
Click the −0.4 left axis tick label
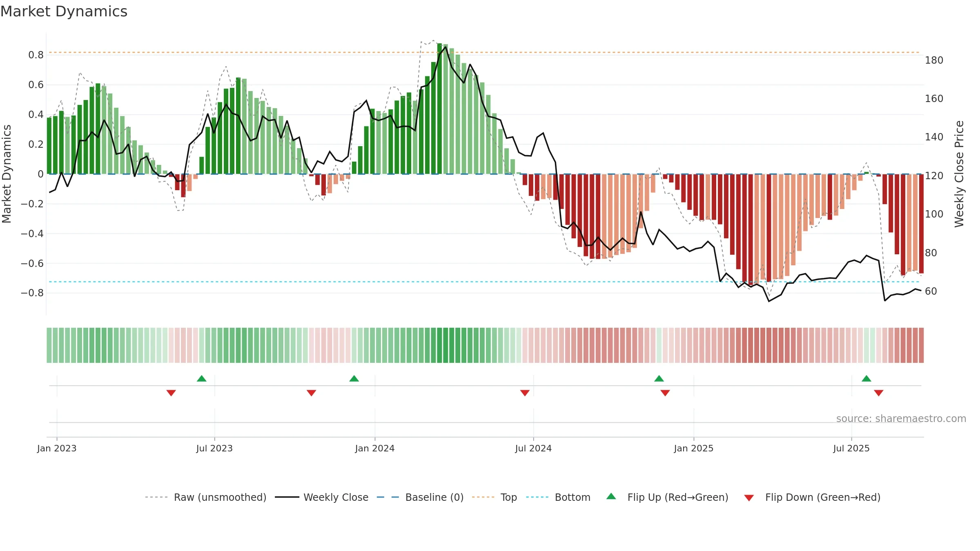tap(32, 233)
